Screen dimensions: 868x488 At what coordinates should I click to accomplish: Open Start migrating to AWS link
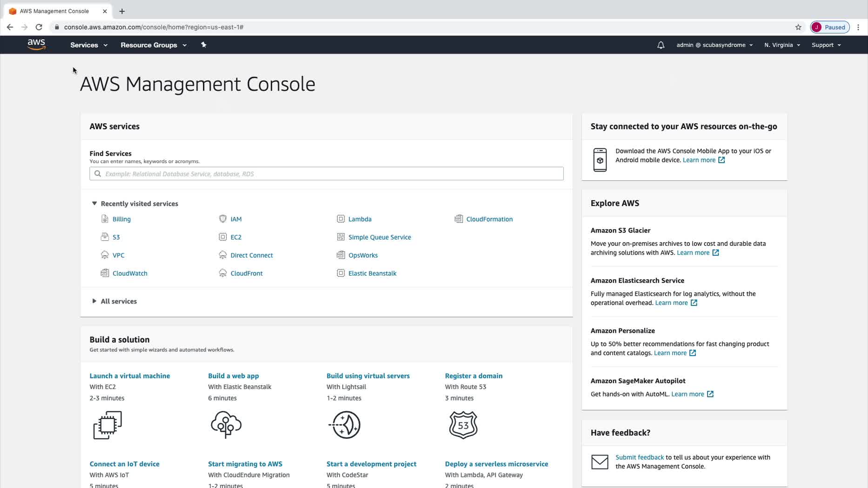click(245, 464)
